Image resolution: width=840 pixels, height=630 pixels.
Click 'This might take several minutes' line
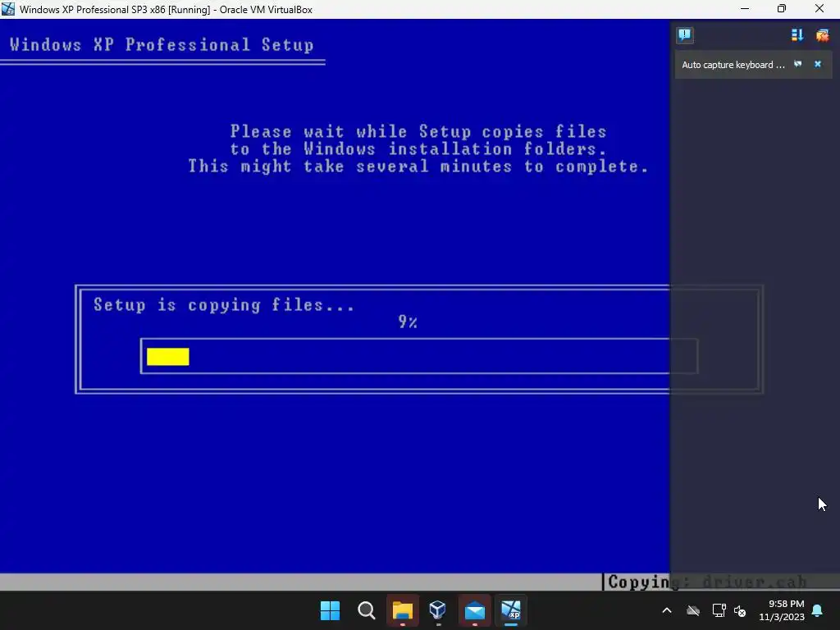tap(418, 167)
